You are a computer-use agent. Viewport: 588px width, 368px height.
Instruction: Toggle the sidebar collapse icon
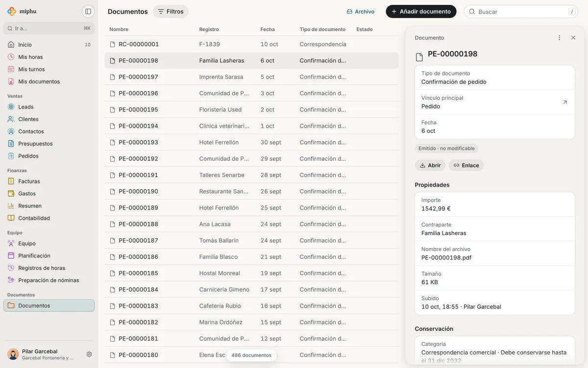[88, 11]
